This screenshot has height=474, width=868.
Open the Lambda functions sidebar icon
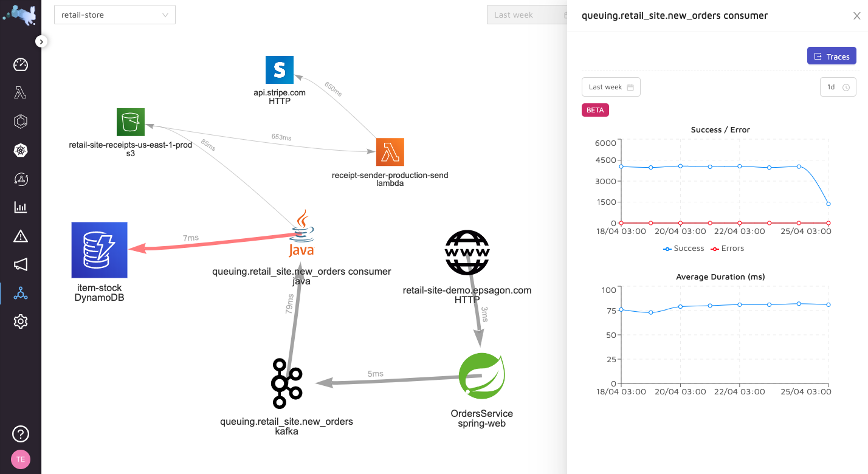(21, 93)
